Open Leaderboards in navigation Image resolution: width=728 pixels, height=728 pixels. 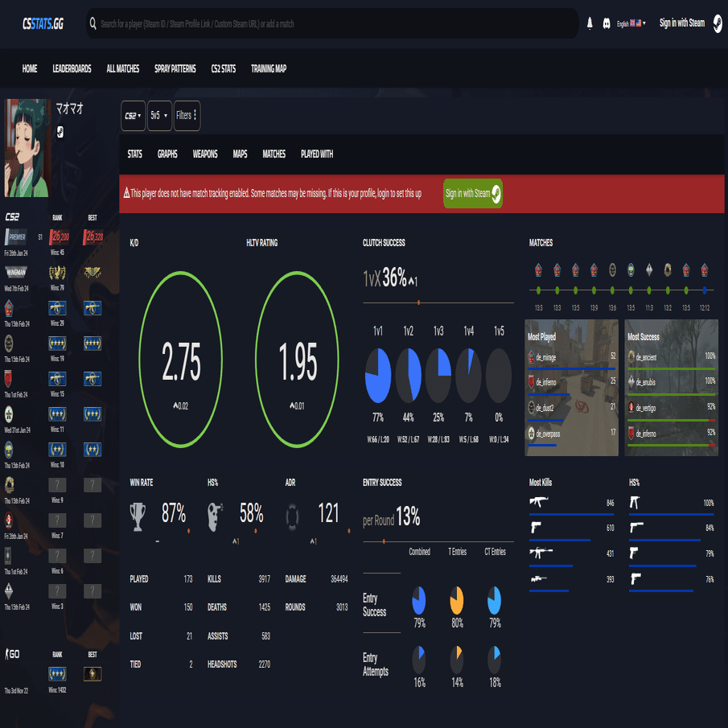click(x=72, y=68)
